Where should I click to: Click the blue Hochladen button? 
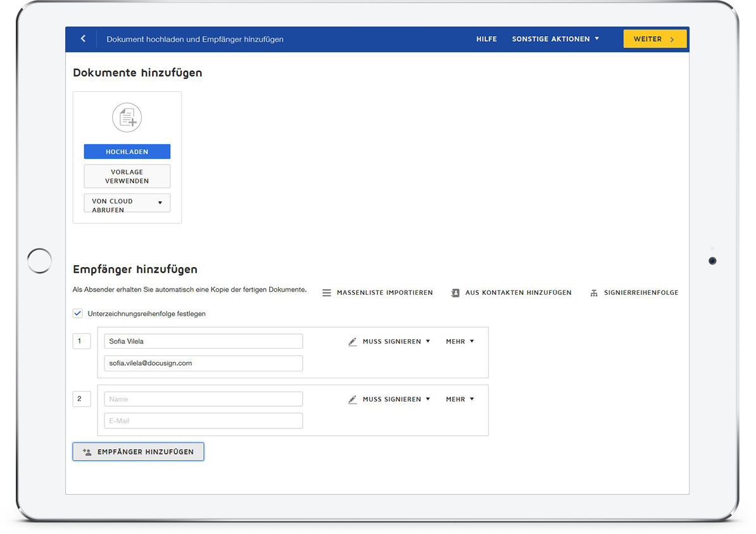127,152
